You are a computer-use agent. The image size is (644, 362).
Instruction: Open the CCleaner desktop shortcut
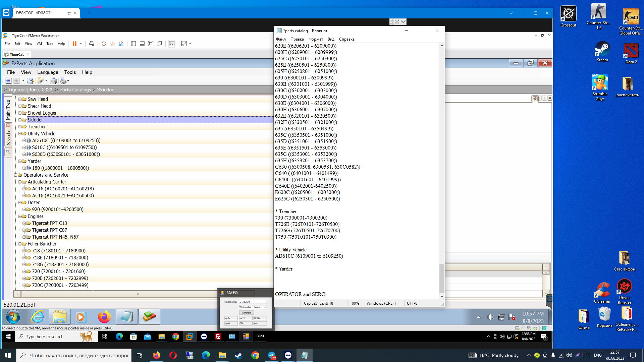click(602, 293)
